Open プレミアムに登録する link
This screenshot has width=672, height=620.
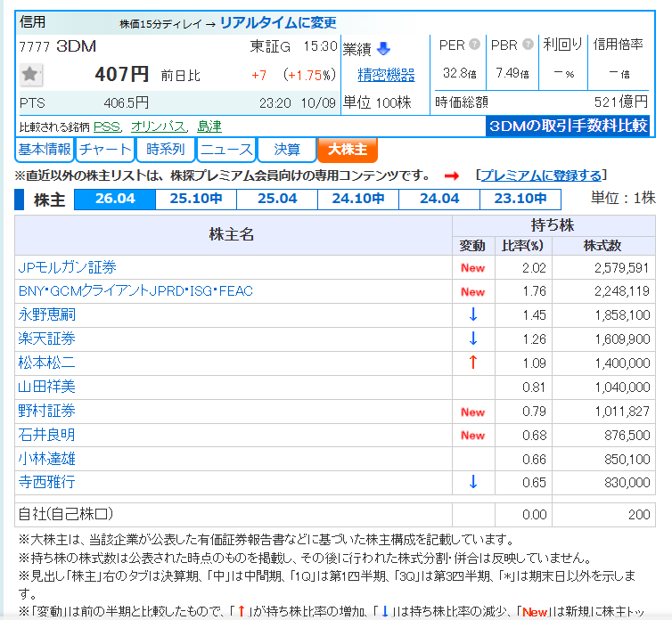coord(541,175)
